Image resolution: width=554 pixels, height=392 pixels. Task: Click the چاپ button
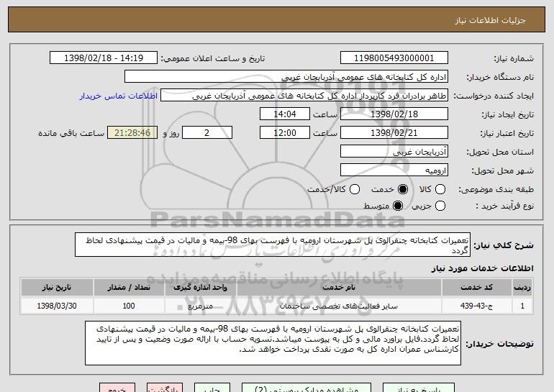[212, 388]
